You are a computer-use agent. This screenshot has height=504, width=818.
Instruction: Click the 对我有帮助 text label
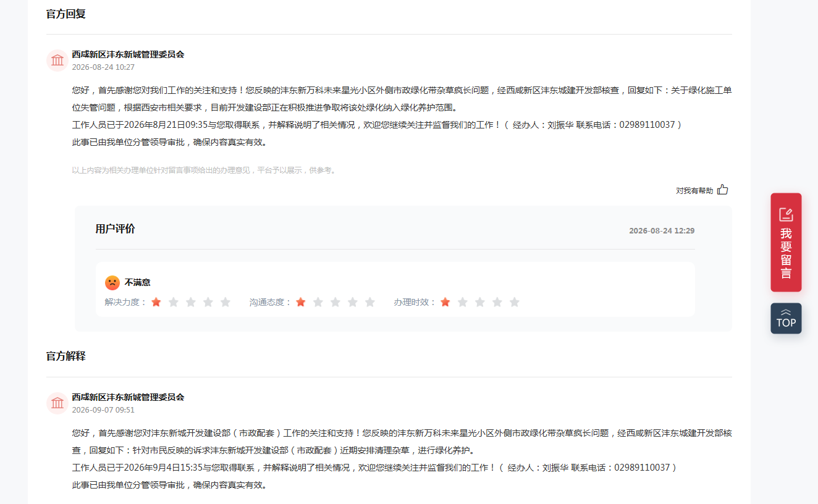coord(694,191)
